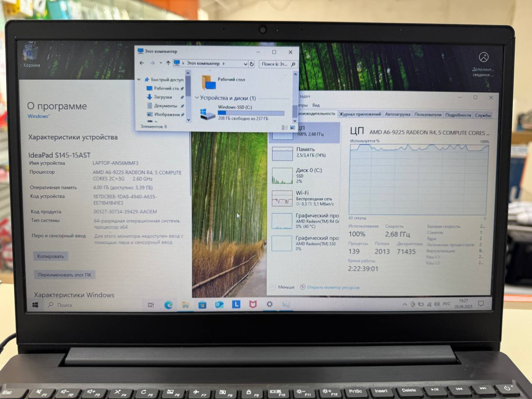Launch Microsoft Edge from taskbar

click(x=168, y=305)
